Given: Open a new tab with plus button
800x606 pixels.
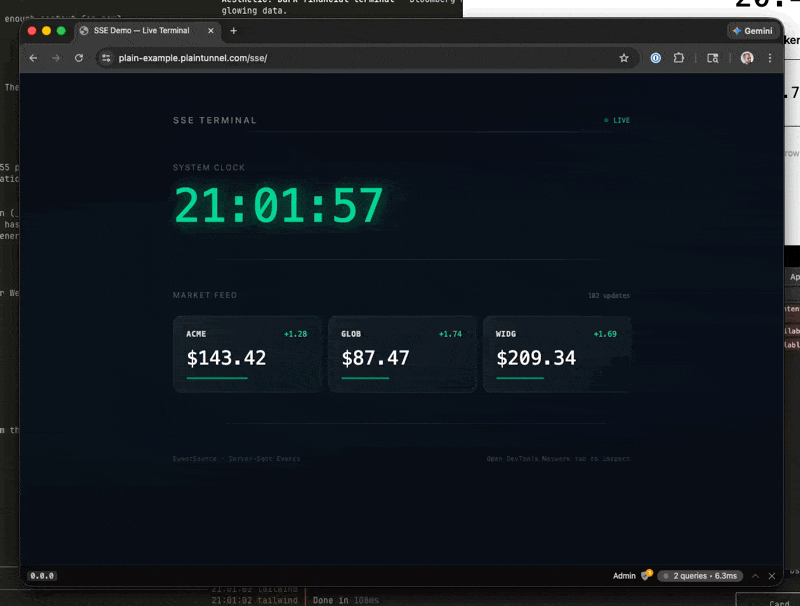Looking at the screenshot, I should click(x=234, y=31).
